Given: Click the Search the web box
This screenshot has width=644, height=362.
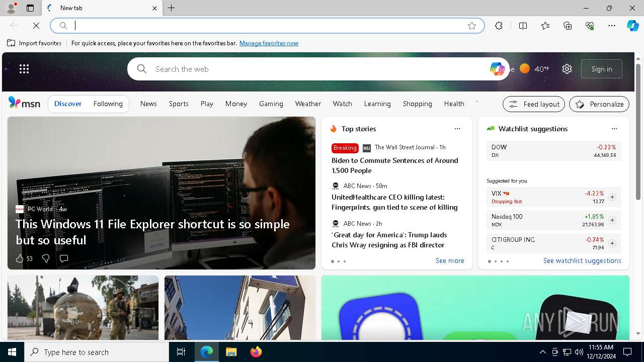Looking at the screenshot, I should click(x=317, y=69).
